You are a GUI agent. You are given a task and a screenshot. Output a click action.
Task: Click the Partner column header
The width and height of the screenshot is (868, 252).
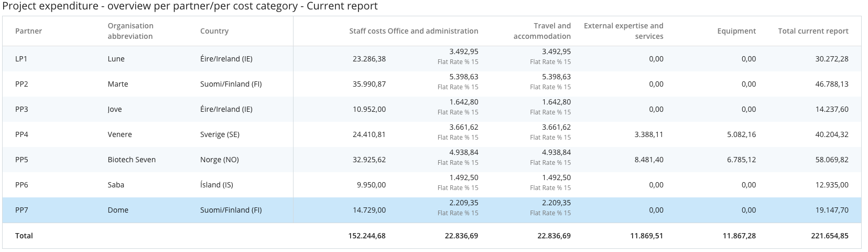point(28,31)
